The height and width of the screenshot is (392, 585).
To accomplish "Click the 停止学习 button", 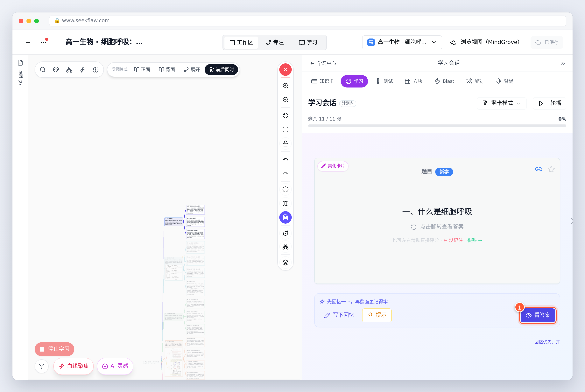I will pyautogui.click(x=54, y=349).
